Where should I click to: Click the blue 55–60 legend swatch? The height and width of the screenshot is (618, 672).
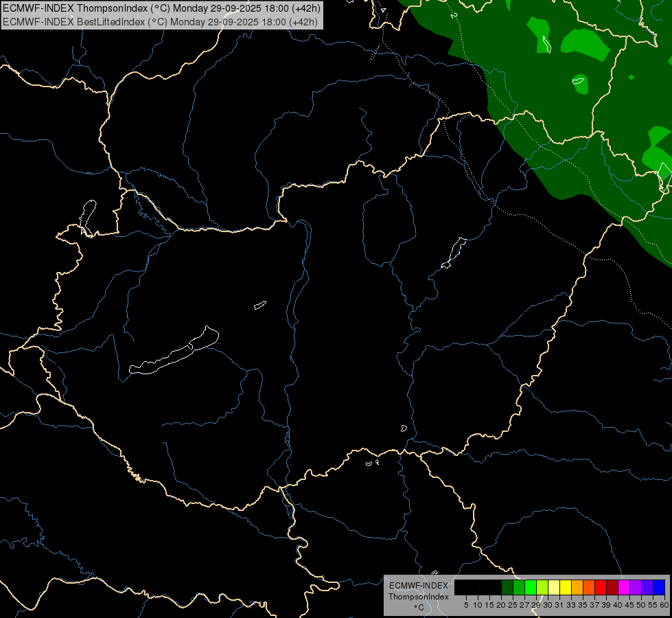tap(659, 587)
